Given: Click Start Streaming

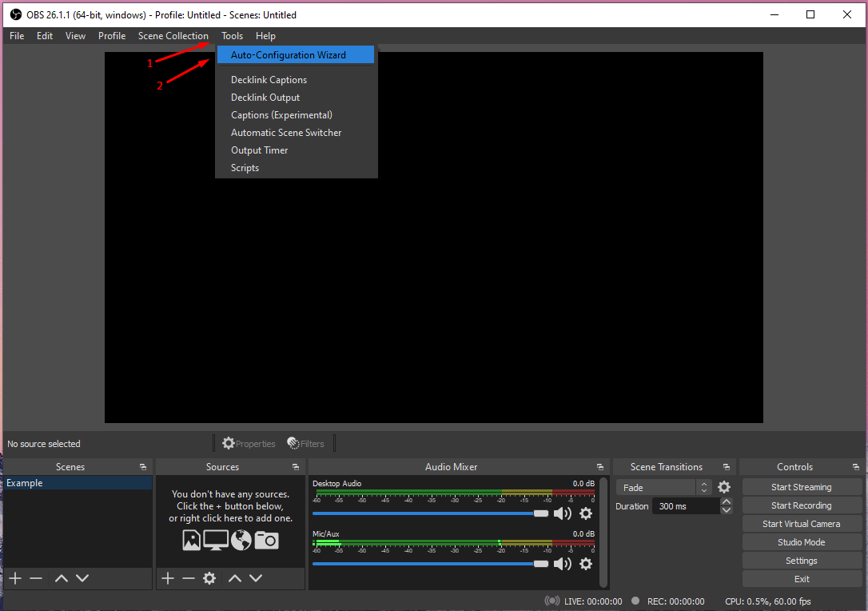Looking at the screenshot, I should (802, 487).
